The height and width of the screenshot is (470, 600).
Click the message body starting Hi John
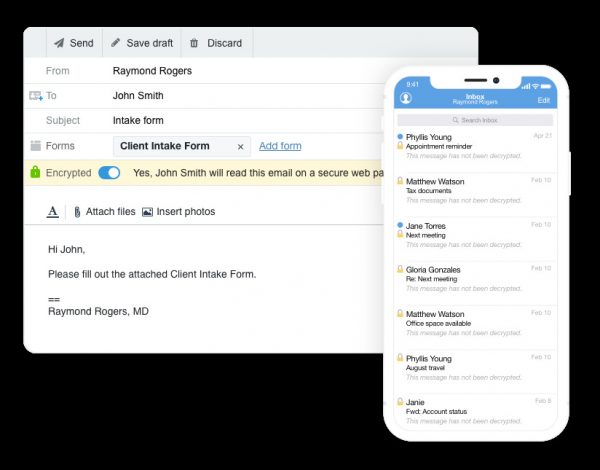click(152, 280)
